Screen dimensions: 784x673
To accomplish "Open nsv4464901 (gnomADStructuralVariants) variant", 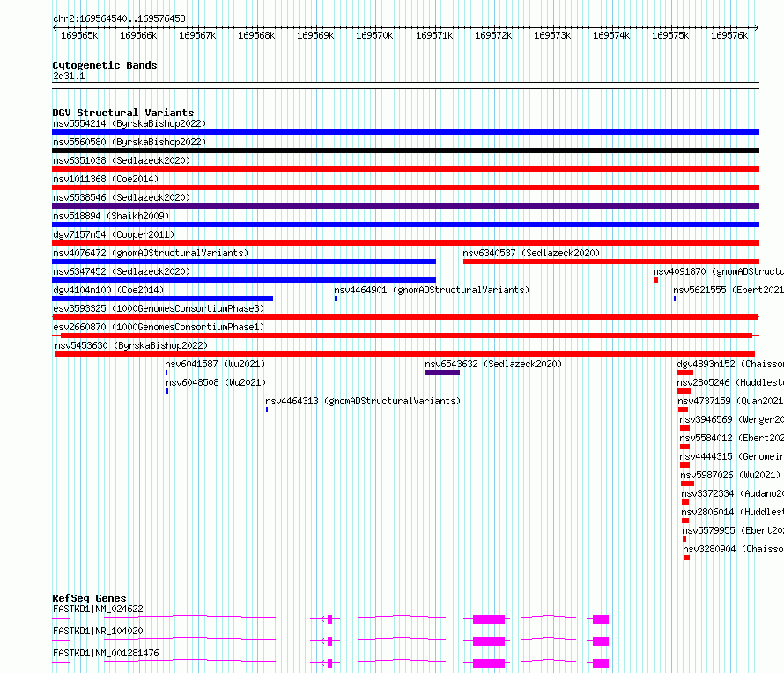I will click(x=432, y=290).
